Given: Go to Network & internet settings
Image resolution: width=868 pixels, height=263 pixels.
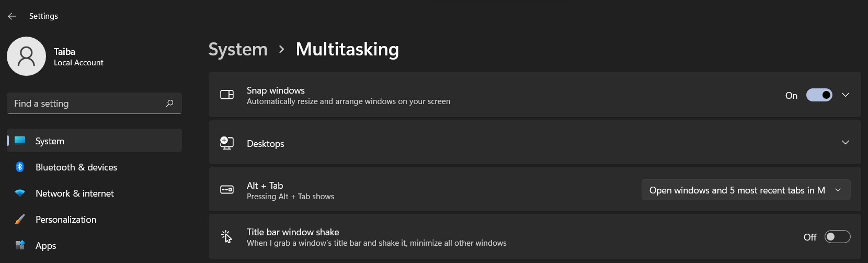Looking at the screenshot, I should 75,193.
